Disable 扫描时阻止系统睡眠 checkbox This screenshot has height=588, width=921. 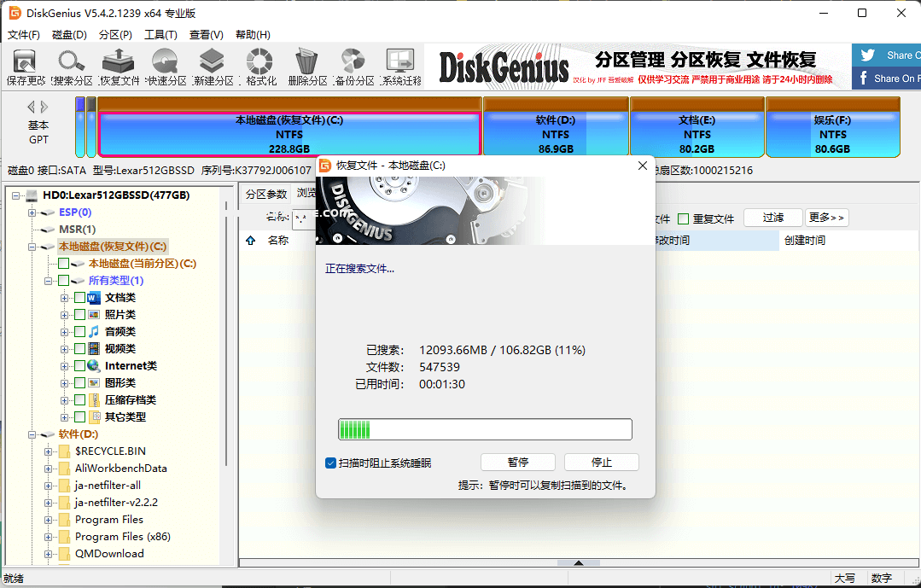coord(330,462)
